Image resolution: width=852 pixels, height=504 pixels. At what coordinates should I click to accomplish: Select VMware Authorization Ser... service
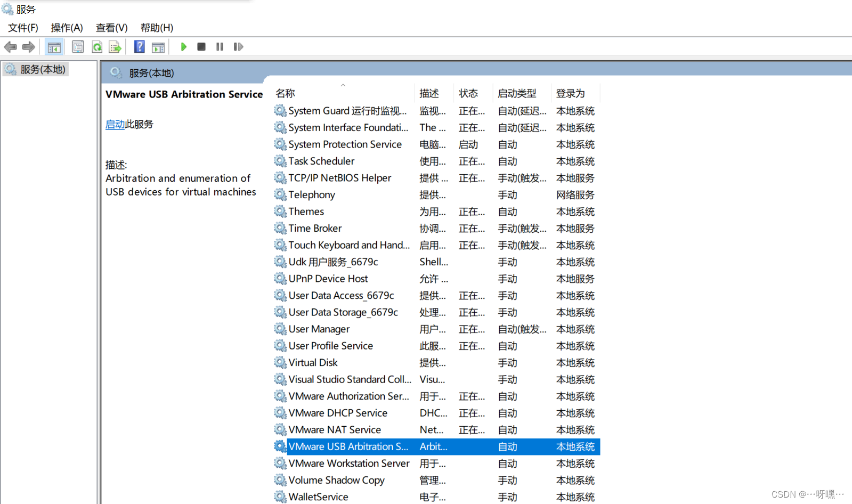click(x=437, y=396)
